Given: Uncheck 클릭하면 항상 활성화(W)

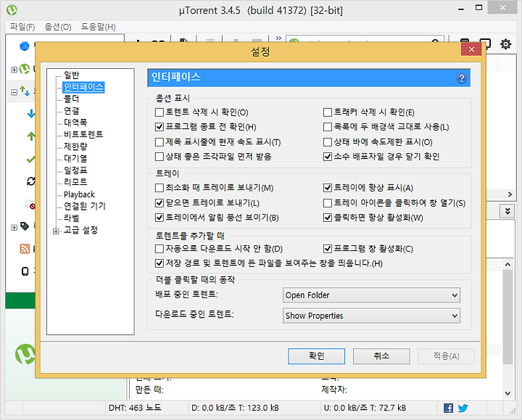Looking at the screenshot, I should pyautogui.click(x=328, y=218).
